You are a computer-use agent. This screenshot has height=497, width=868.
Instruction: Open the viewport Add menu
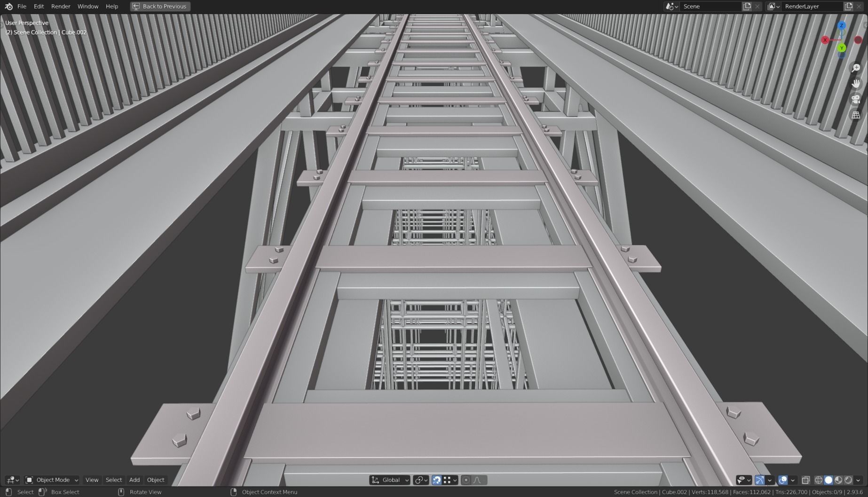134,480
